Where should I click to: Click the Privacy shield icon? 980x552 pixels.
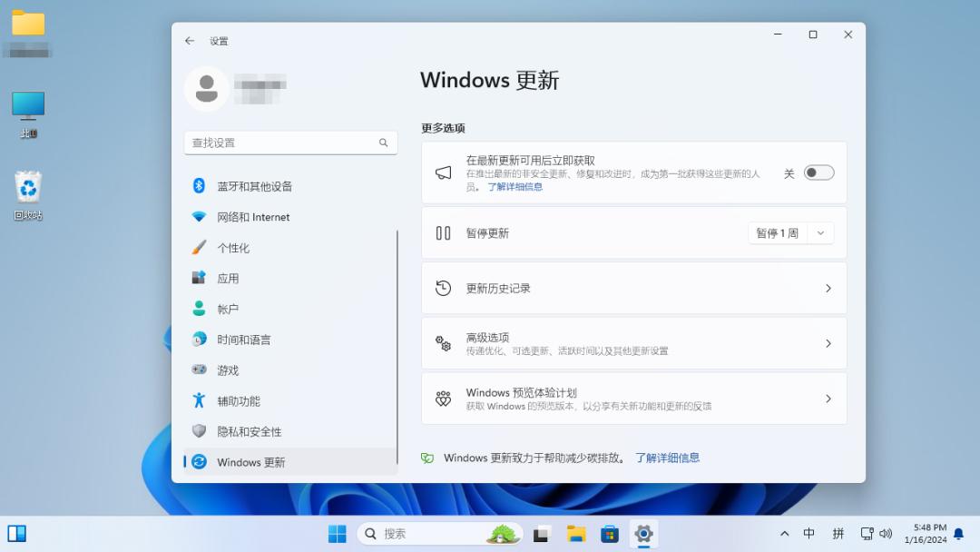tap(199, 430)
